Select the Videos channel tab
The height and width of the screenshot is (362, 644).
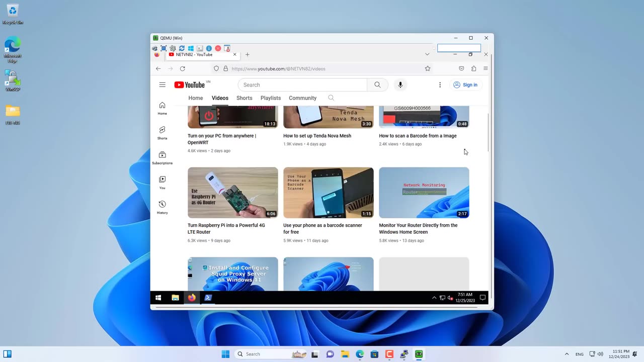point(220,98)
